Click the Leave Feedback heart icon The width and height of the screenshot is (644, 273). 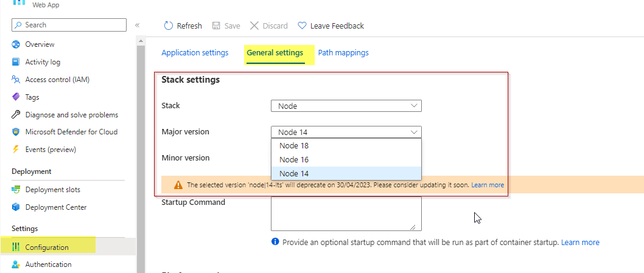[x=302, y=26]
